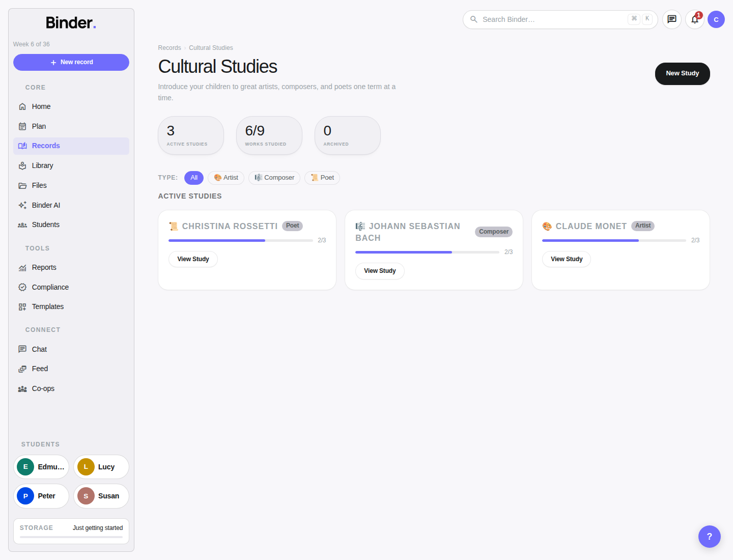
Task: Click the Cultural Studies breadcrumb
Action: pyautogui.click(x=211, y=48)
